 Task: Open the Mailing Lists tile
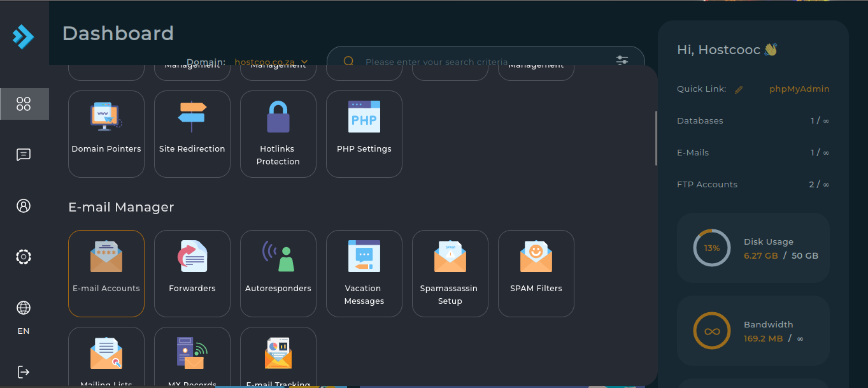(x=106, y=356)
